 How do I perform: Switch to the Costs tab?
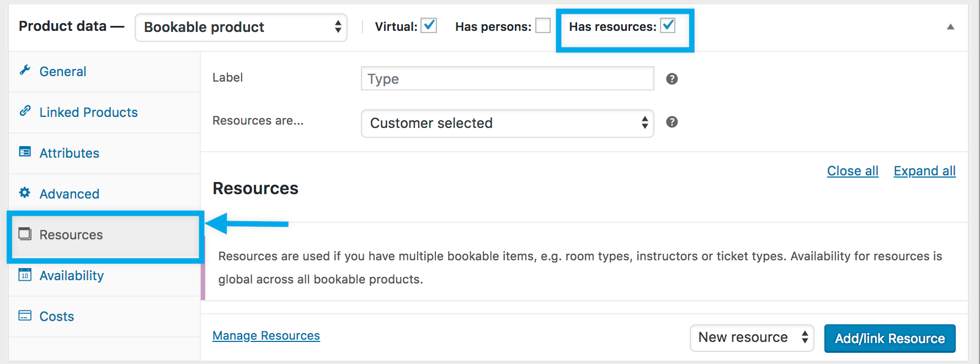pyautogui.click(x=56, y=315)
